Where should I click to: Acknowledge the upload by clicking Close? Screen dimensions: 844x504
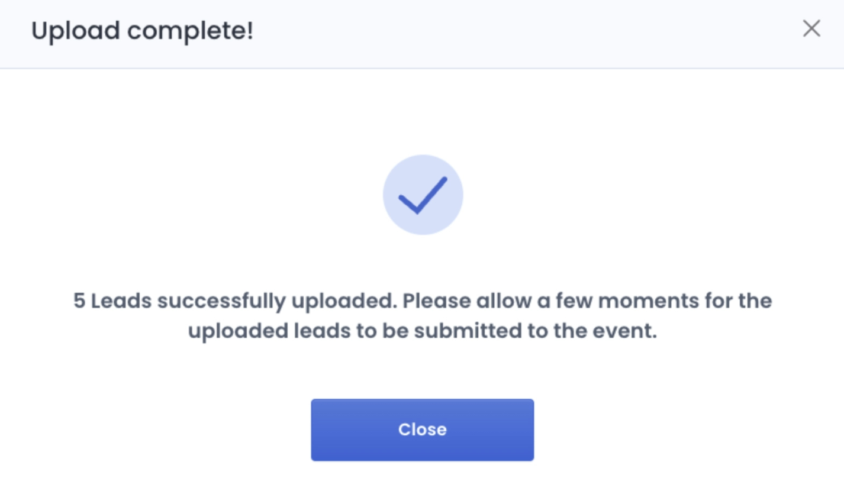pos(423,429)
